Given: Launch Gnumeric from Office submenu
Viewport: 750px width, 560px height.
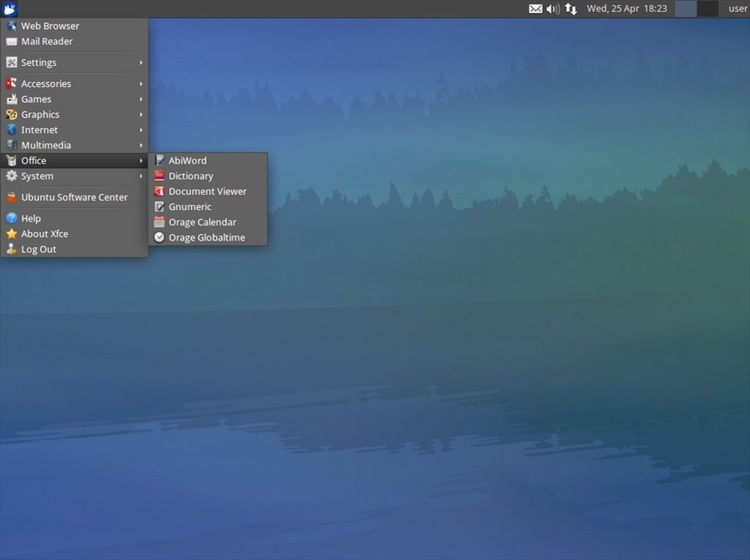Looking at the screenshot, I should click(x=207, y=206).
